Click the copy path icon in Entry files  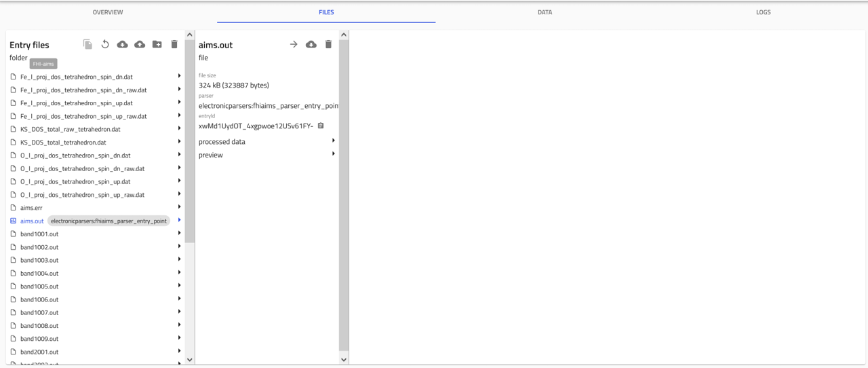click(x=87, y=44)
